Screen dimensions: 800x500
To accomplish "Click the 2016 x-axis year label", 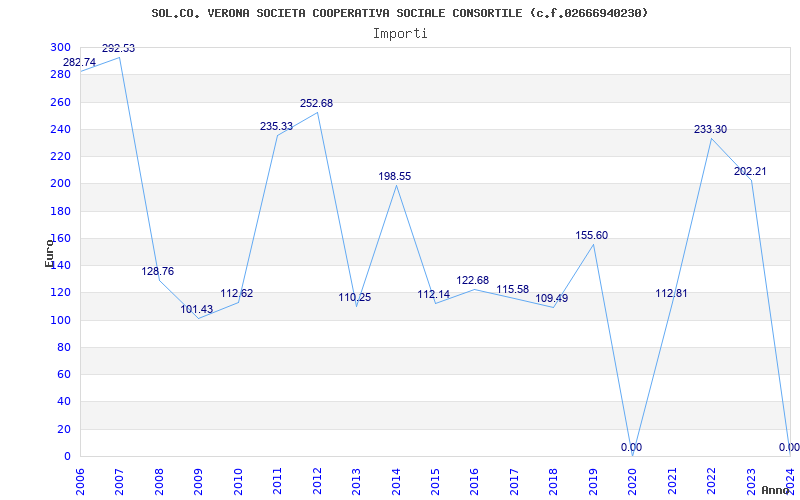I will (474, 482).
